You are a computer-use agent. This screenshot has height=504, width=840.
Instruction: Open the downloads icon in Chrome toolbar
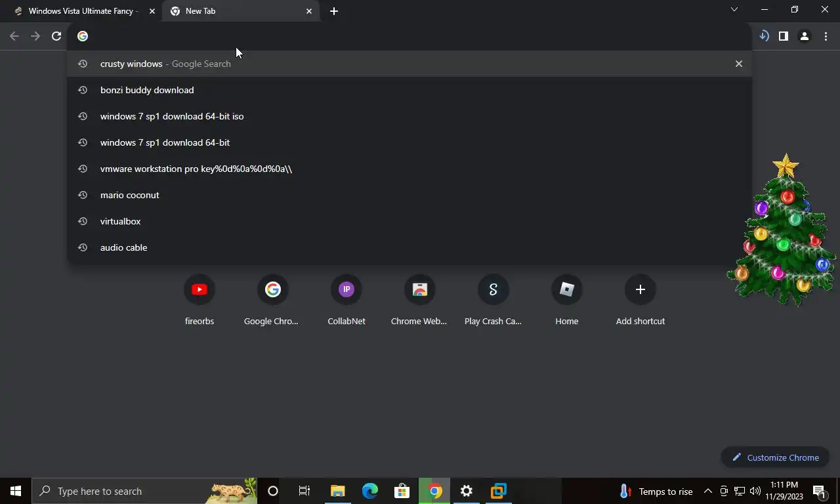pyautogui.click(x=764, y=36)
